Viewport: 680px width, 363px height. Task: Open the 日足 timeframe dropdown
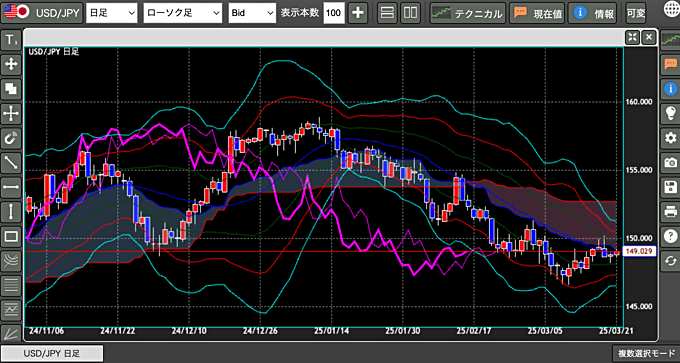(112, 13)
